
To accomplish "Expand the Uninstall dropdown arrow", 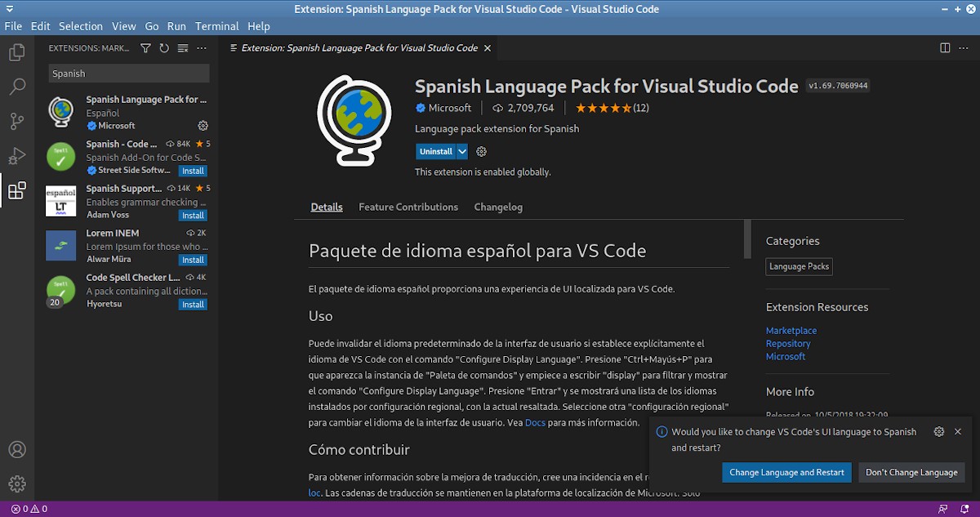I will (462, 152).
